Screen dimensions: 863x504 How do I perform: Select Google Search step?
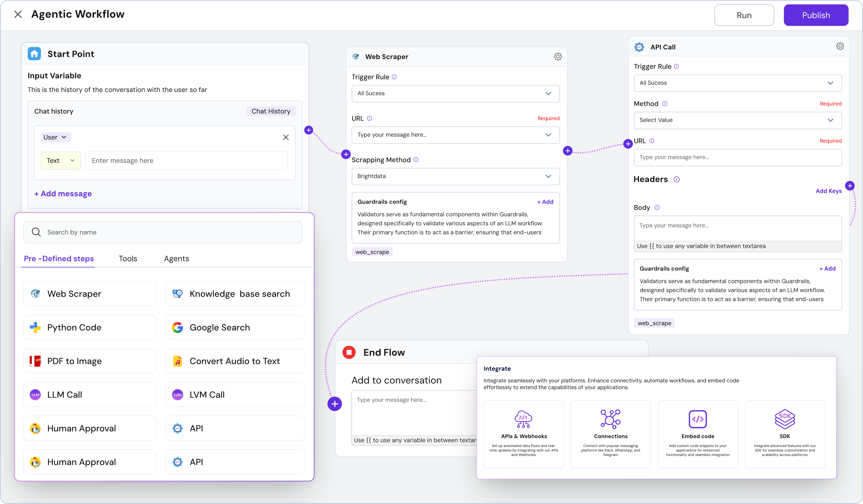(235, 327)
